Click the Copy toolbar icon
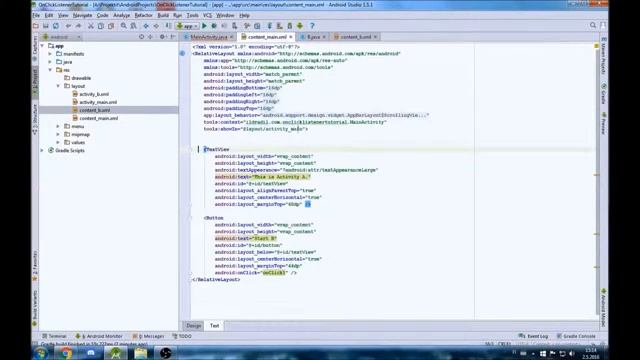The width and height of the screenshot is (640, 360). point(100,26)
